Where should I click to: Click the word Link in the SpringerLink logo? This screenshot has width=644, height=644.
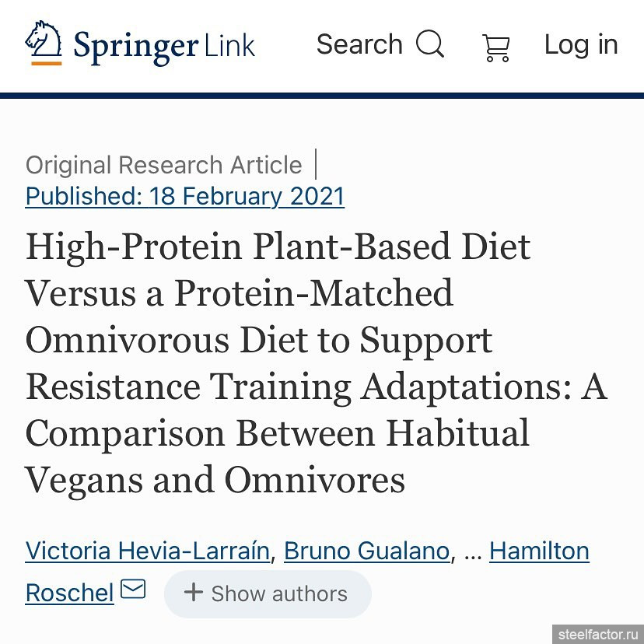click(229, 46)
